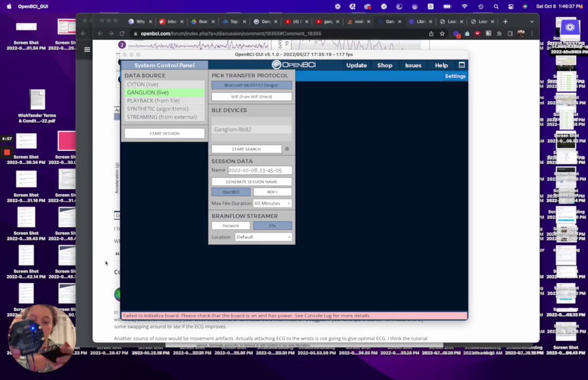Click the Chrome address bar URL
The height and width of the screenshot is (380, 588).
click(x=231, y=33)
